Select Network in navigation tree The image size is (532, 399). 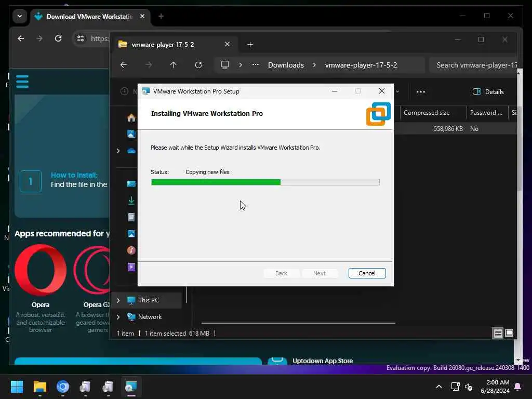point(150,317)
